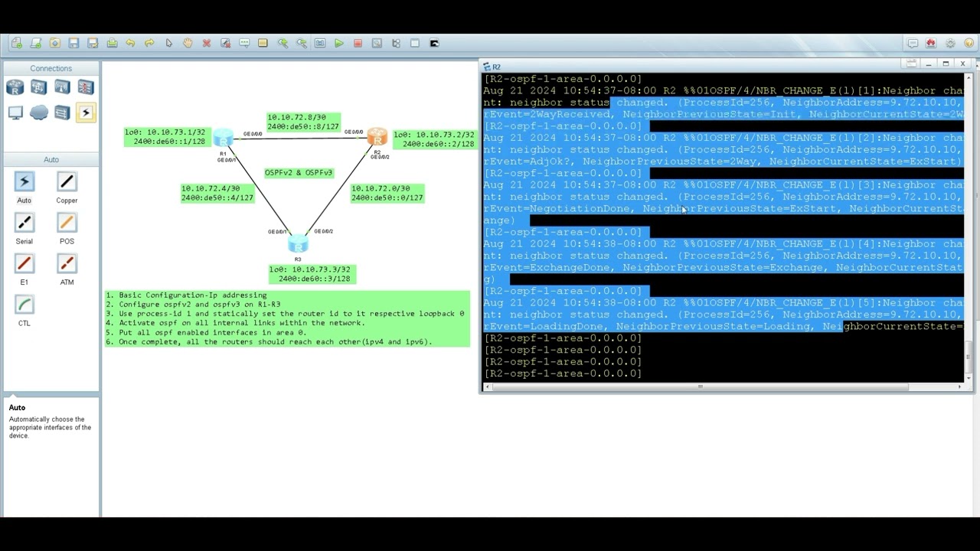Click the green task instructions note
Image resolution: width=980 pixels, height=551 pixels.
point(288,318)
